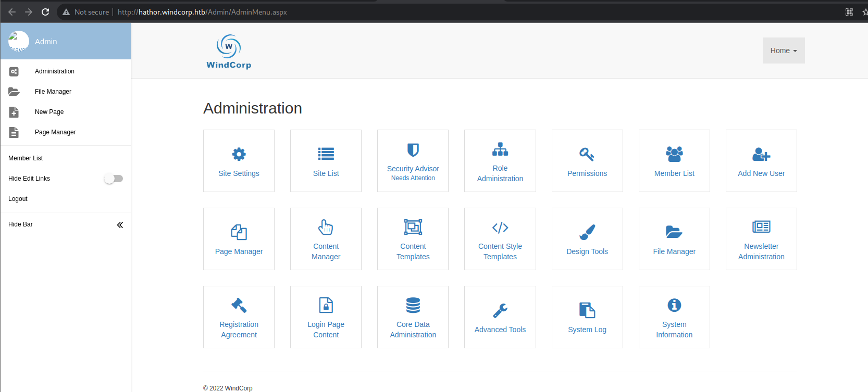Open the Newsletter Administration newspaper icon

761,227
